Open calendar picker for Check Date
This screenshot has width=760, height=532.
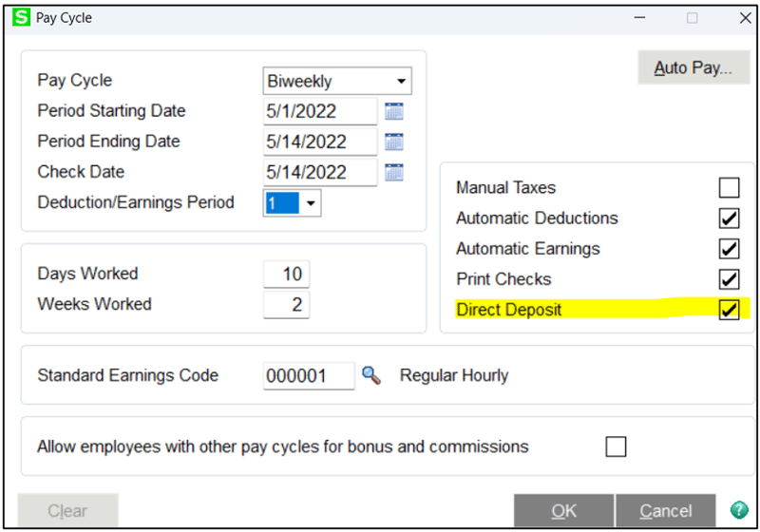tap(394, 172)
